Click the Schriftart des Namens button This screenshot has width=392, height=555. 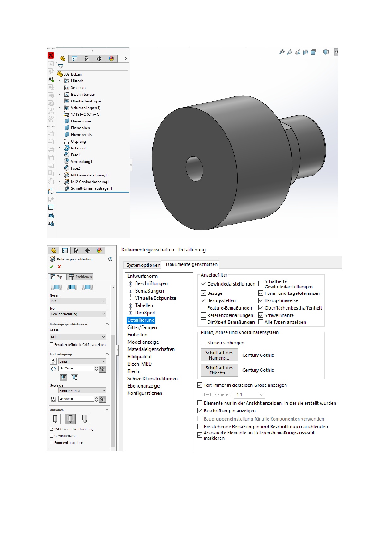coord(219,355)
